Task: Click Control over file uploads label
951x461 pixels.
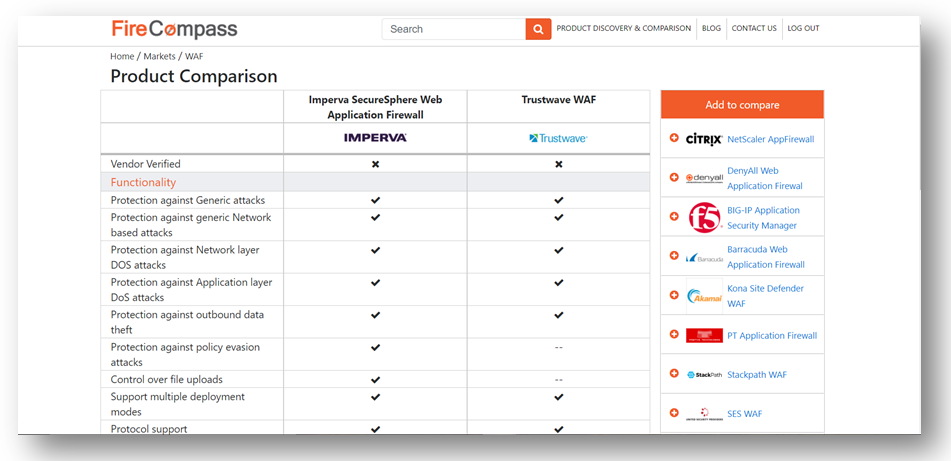Action: [167, 380]
